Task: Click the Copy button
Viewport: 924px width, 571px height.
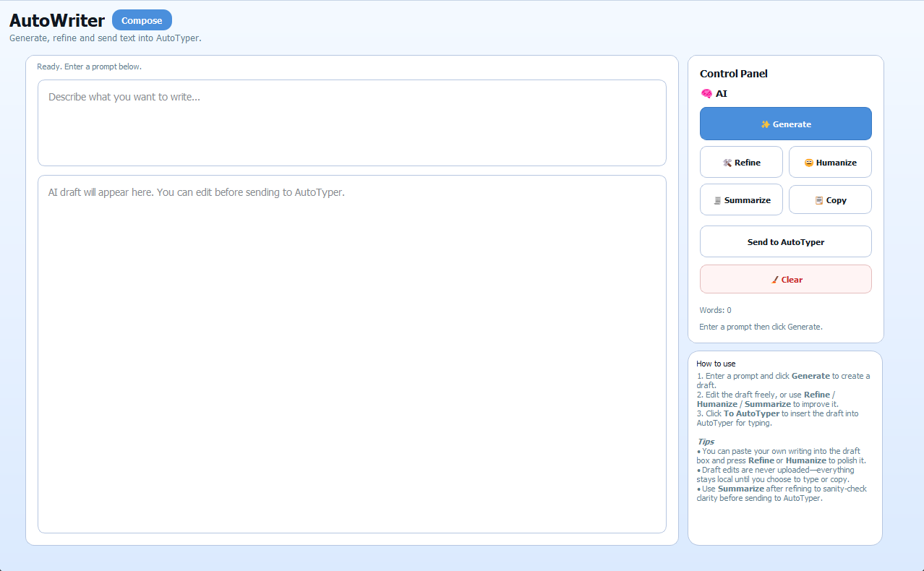Action: pyautogui.click(x=830, y=199)
